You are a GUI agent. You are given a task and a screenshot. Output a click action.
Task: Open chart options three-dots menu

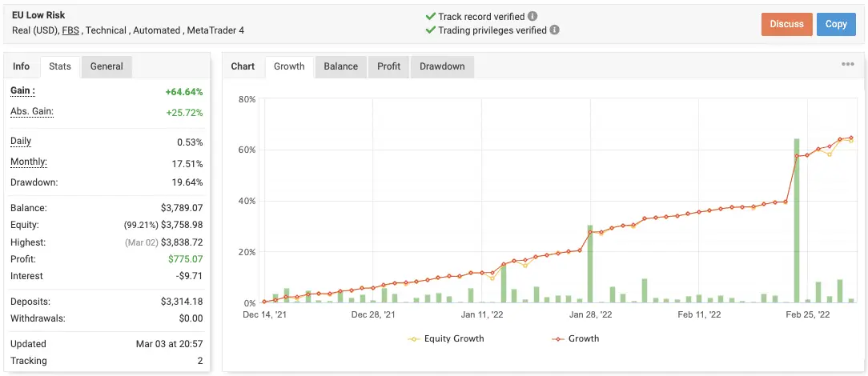pyautogui.click(x=847, y=65)
